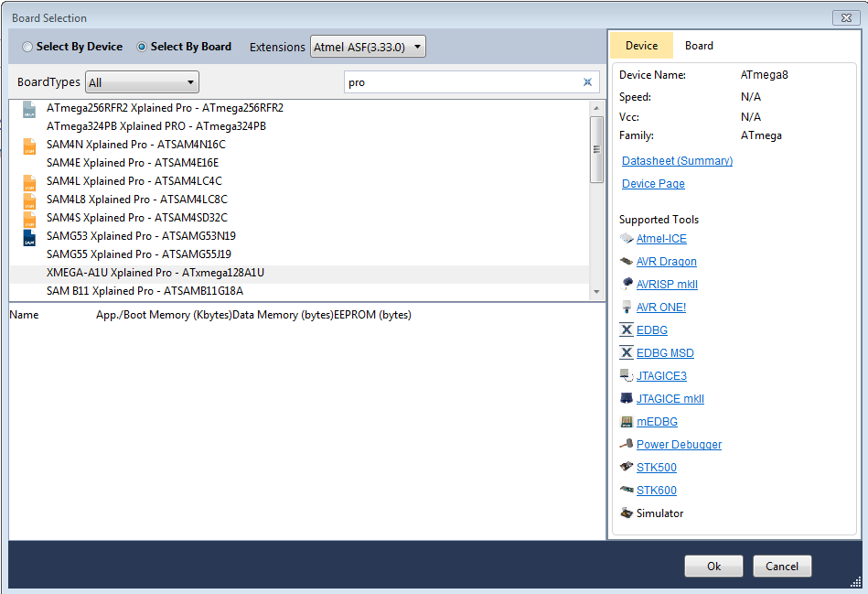Click the SAM4N Xplained Pro board icon

click(x=29, y=146)
